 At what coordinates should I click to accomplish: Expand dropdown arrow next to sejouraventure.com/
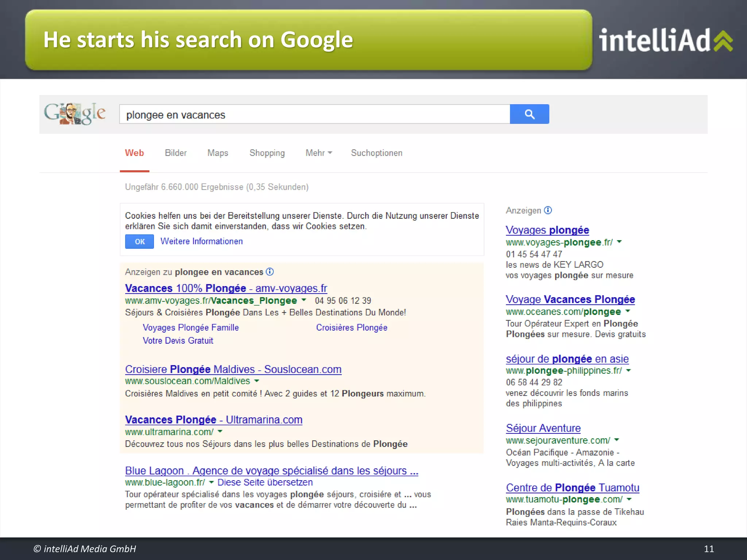617,440
